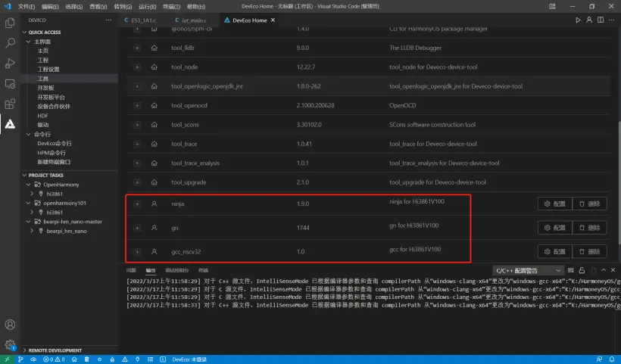The height and width of the screenshot is (364, 621).
Task: Click the remote window indicator in status bar
Action: 7,359
